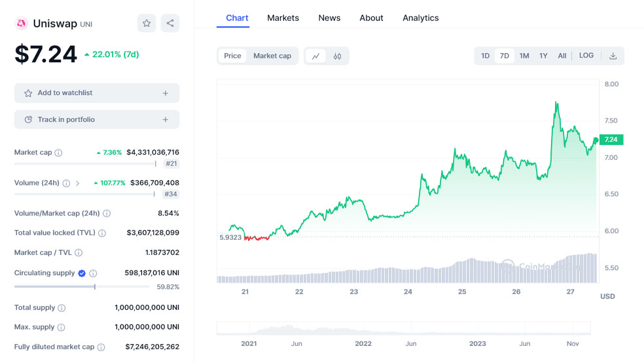Toggle LOG scale on chart
The width and height of the screenshot is (644, 363).
(586, 56)
